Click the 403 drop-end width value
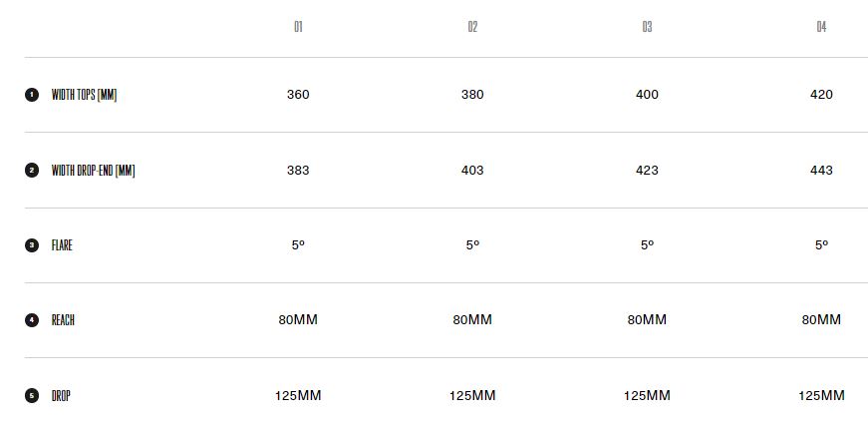This screenshot has width=868, height=431. click(472, 171)
